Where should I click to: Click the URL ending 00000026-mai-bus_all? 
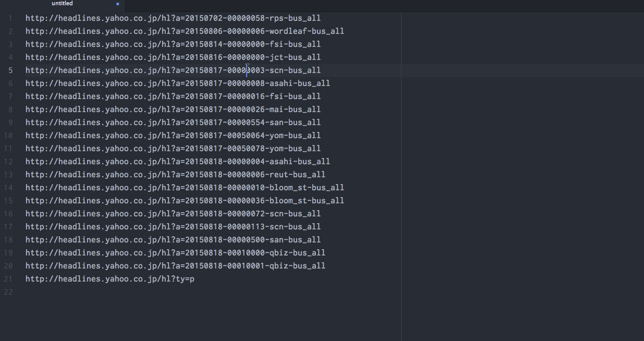[x=173, y=109]
